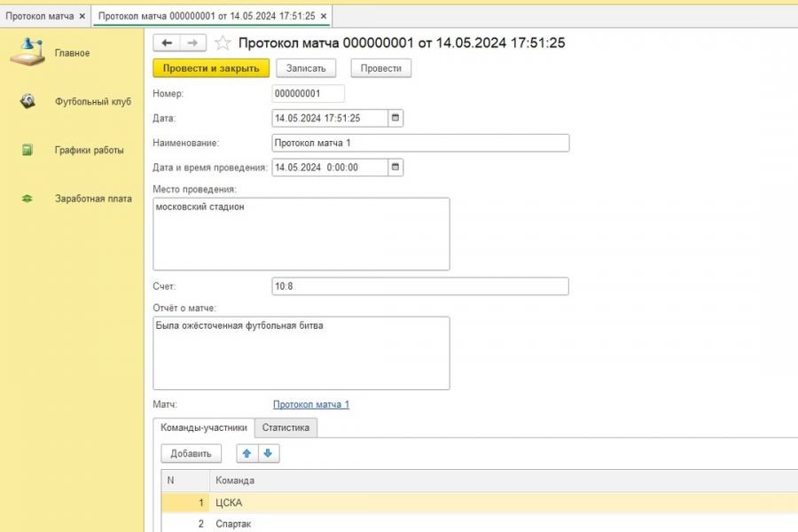Click the Записать button

306,68
